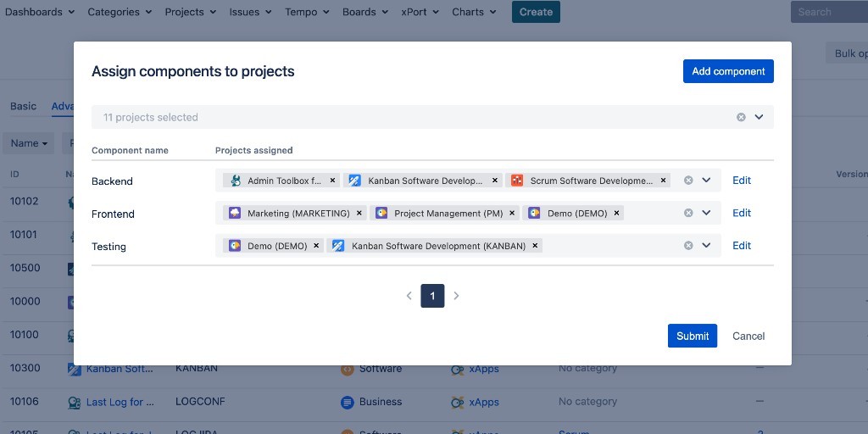Submit the component assignments
Viewport: 868px width, 434px height.
click(693, 336)
